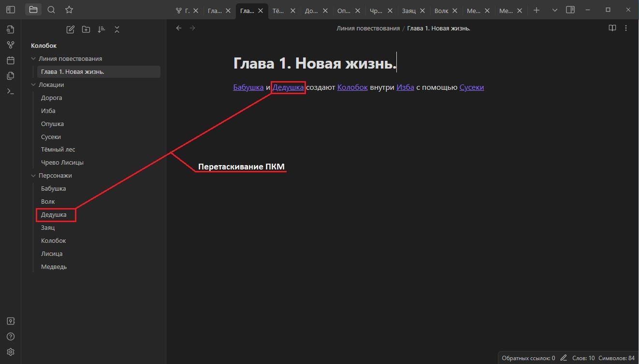Viewport: 639px width, 364px height.
Task: Switch to the Заяц tab
Action: point(408,11)
